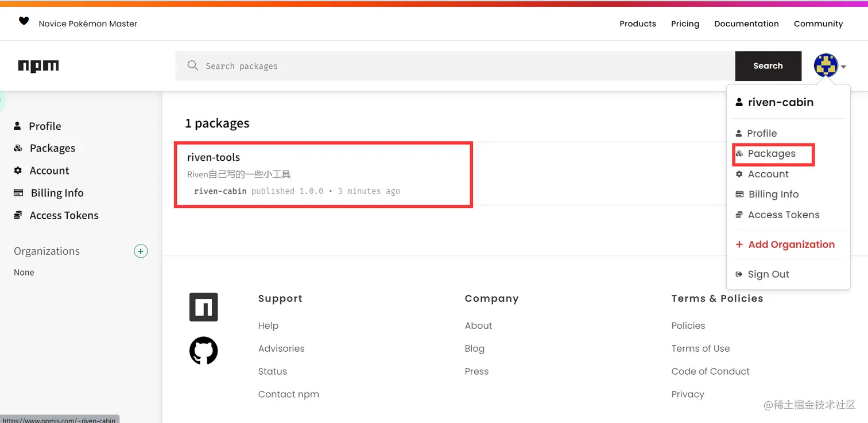Click person icon next to riven-cabin heading
The width and height of the screenshot is (868, 423).
(x=739, y=102)
